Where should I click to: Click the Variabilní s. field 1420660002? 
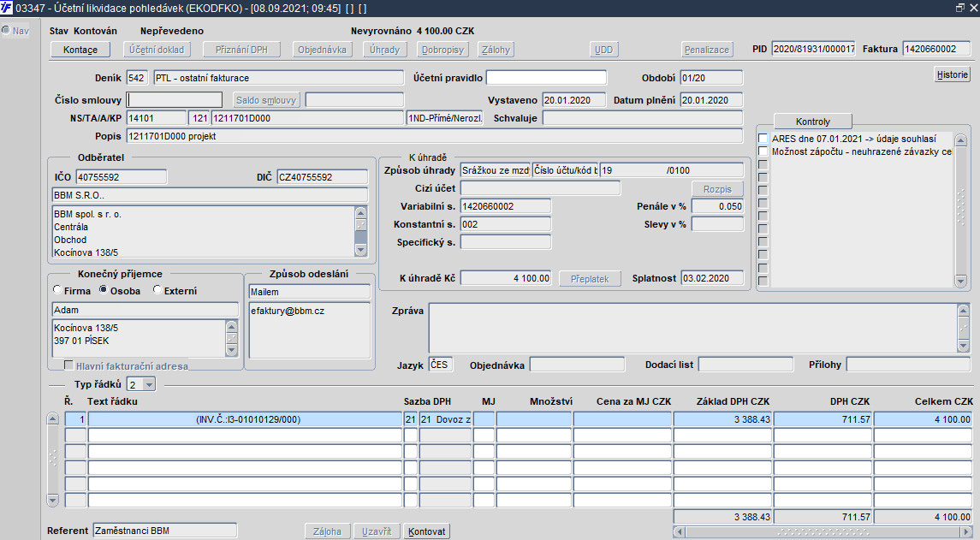506,206
